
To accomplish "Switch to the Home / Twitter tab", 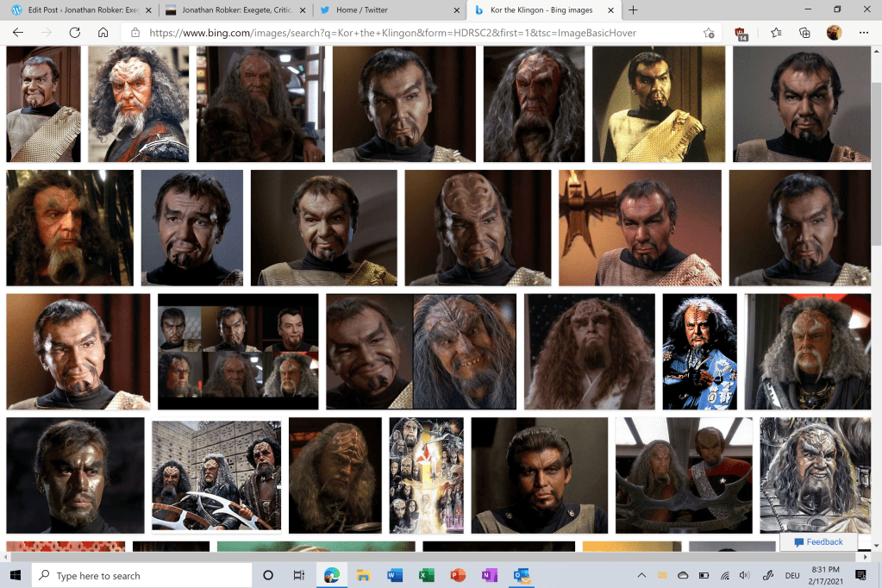I will [x=386, y=9].
